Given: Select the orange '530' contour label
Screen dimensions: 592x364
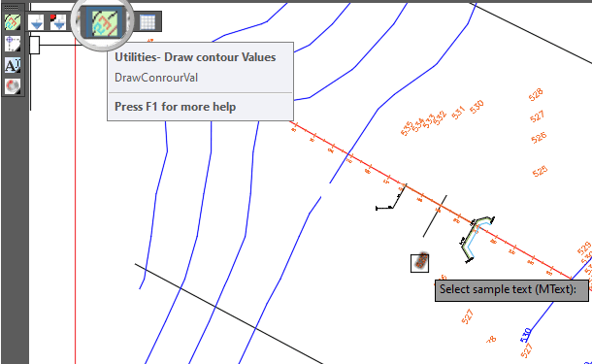Looking at the screenshot, I should click(477, 107).
